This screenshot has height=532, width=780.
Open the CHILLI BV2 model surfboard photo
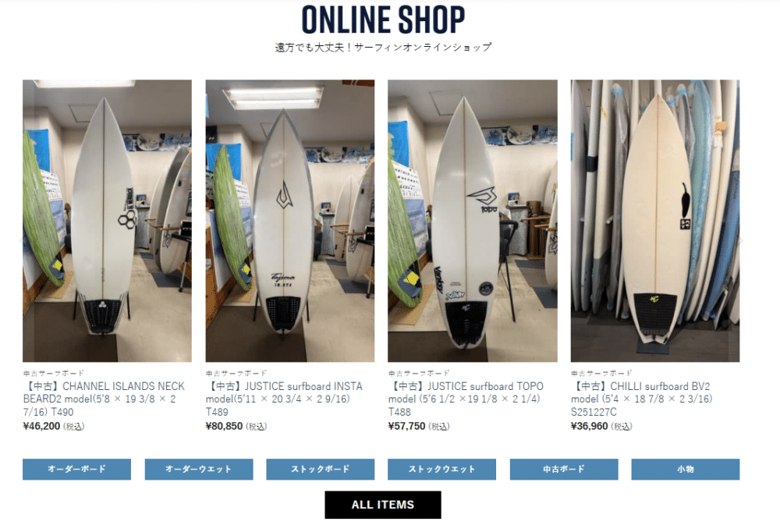[x=655, y=221]
